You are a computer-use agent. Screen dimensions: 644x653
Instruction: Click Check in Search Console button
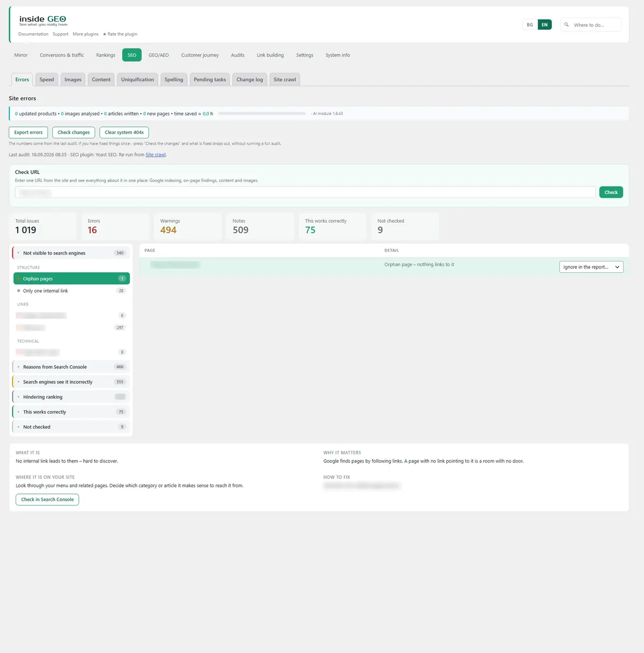(47, 499)
